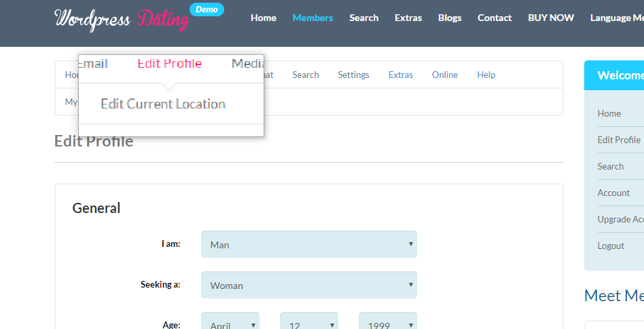Open the Online tab in the member submenu
Image resolution: width=644 pixels, height=329 pixels.
[x=445, y=75]
